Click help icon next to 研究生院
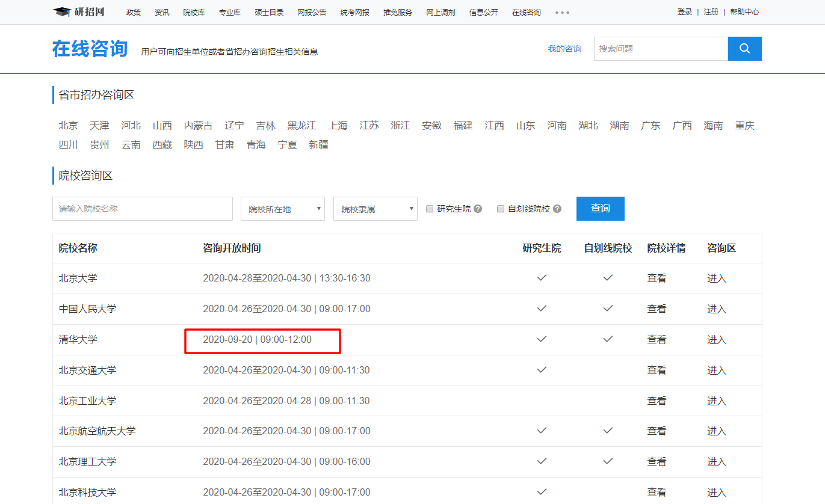Screen dimensions: 825x504 (478, 209)
